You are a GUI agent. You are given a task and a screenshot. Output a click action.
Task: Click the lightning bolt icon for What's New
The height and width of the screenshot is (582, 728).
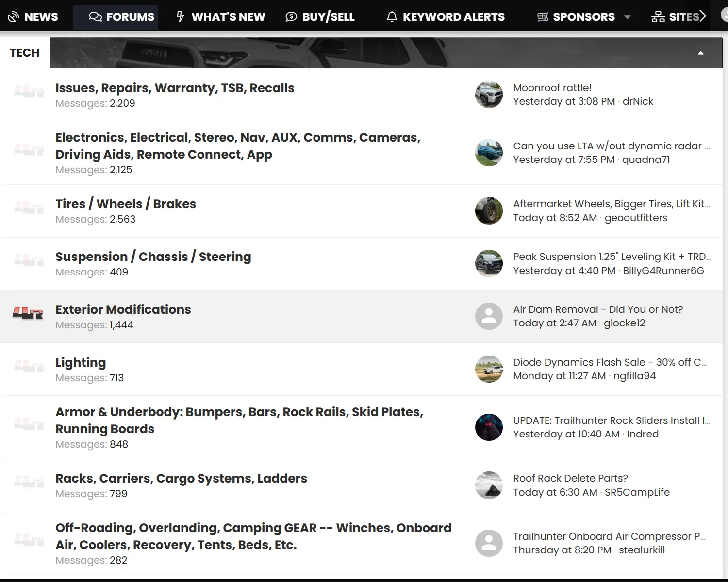(180, 16)
